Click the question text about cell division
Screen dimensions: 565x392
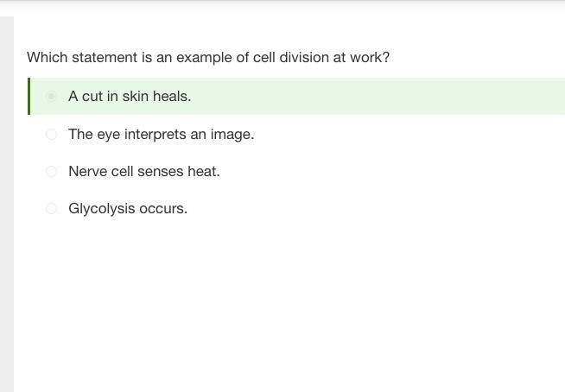coord(208,57)
